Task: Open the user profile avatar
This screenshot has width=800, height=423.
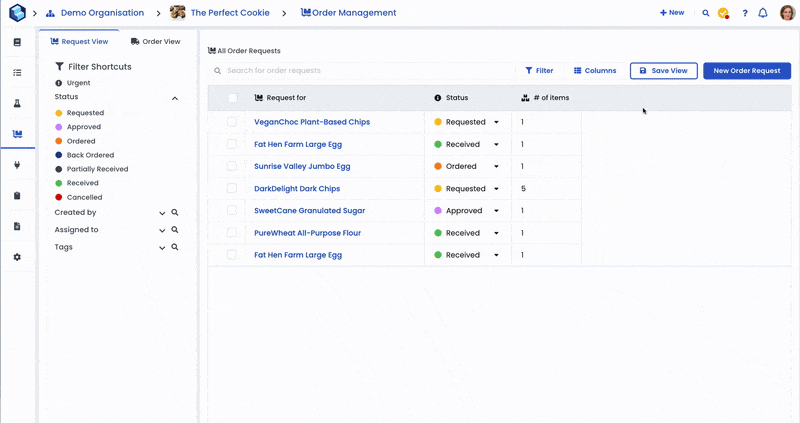Action: [x=787, y=13]
